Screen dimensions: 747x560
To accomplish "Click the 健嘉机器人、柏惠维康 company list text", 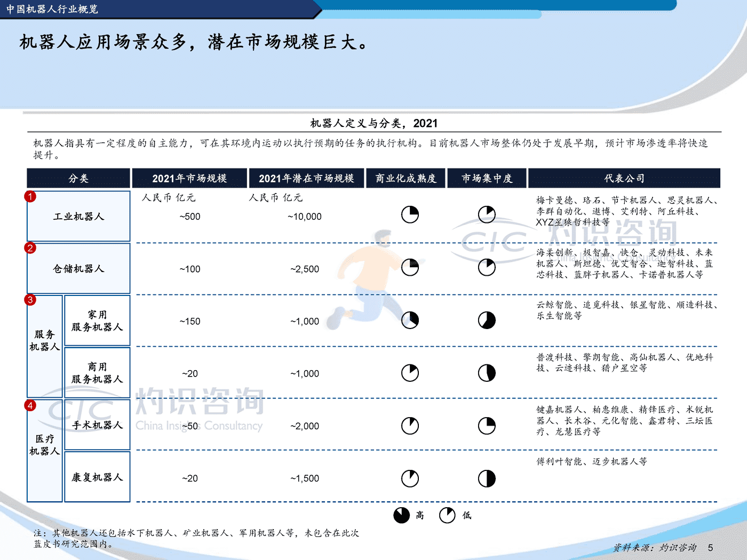I will [624, 420].
